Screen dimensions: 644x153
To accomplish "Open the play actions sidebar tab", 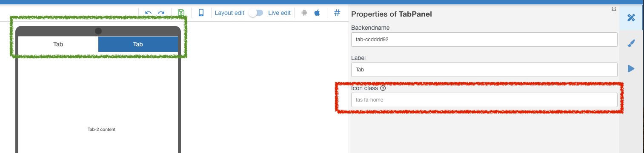I will [x=631, y=68].
